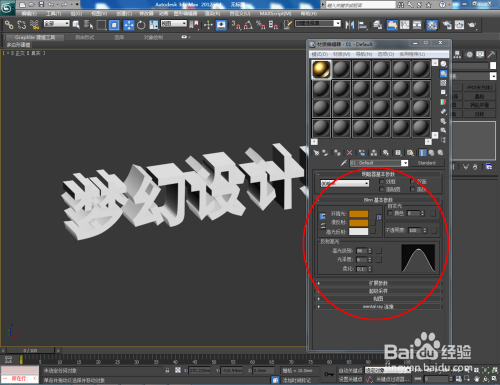This screenshot has height=385, width=500.
Task: Click Show Shaded Material in Viewport icon
Action: pyautogui.click(x=410, y=153)
